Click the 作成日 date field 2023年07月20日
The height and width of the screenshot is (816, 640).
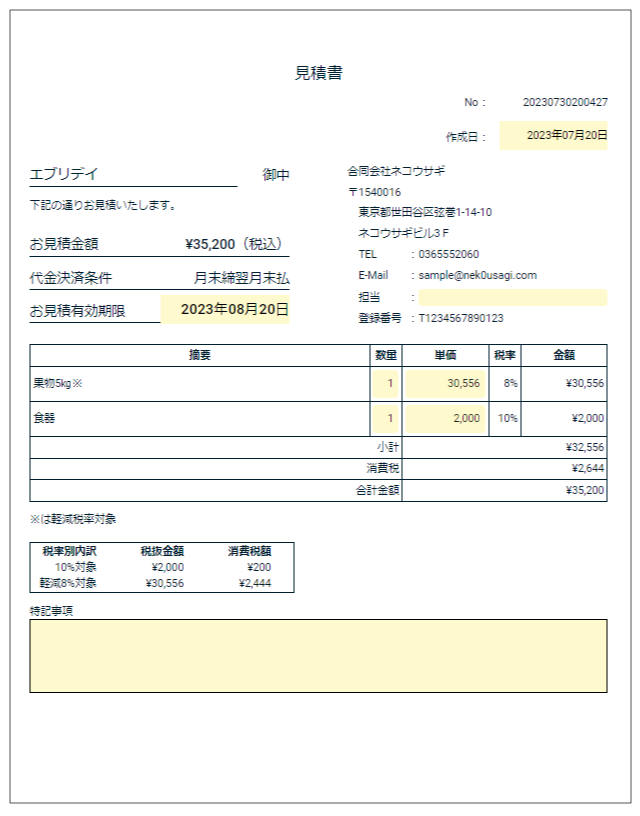[x=553, y=136]
